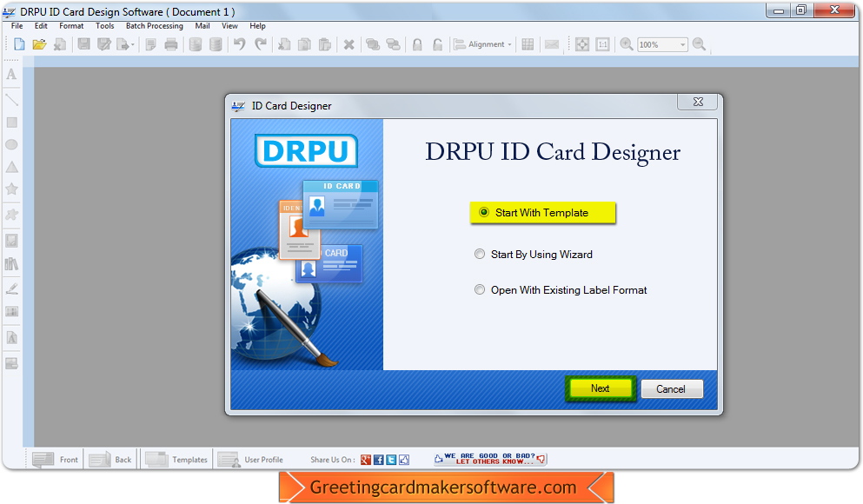Open the Format menu
Image resolution: width=863 pixels, height=504 pixels.
(x=71, y=26)
